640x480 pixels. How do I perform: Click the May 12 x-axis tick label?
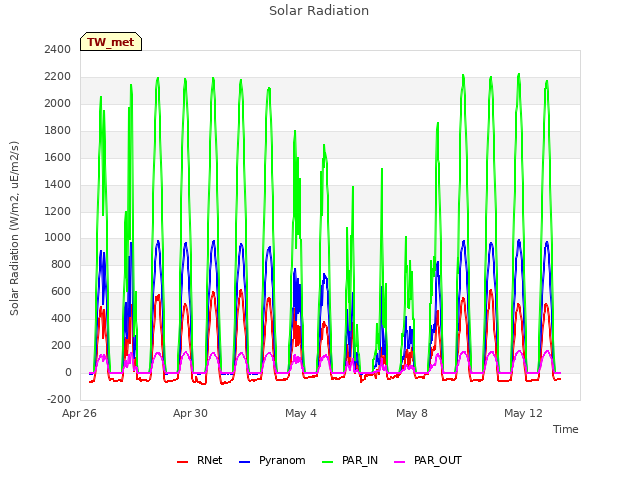[523, 413]
